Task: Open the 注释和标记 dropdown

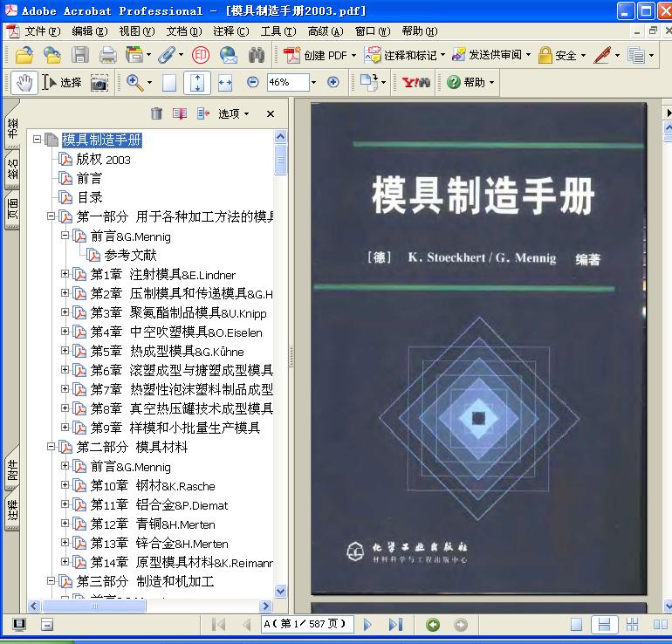Action: pos(442,55)
